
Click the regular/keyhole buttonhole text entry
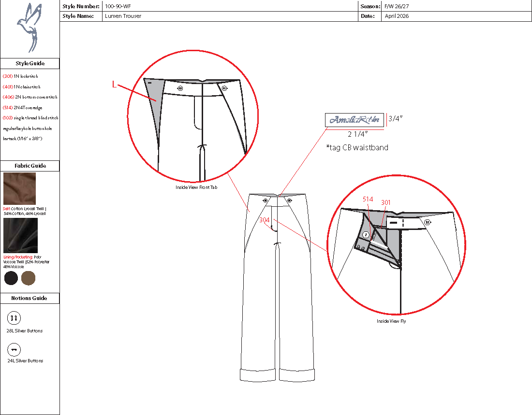30,128
